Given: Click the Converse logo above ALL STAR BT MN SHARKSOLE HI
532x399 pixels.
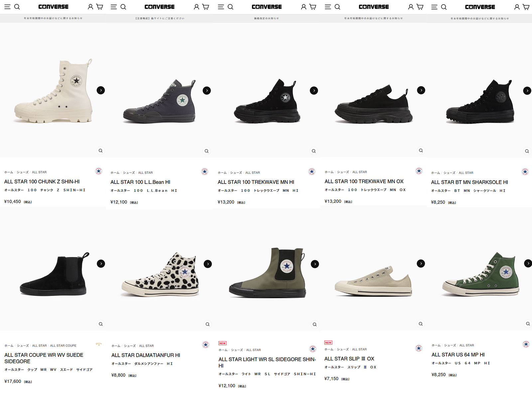Looking at the screenshot, I should (x=480, y=7).
